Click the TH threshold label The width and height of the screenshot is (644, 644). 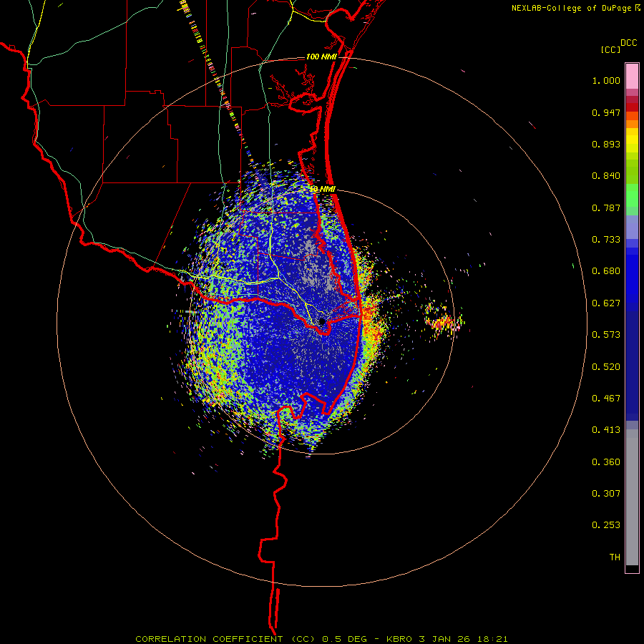[615, 557]
